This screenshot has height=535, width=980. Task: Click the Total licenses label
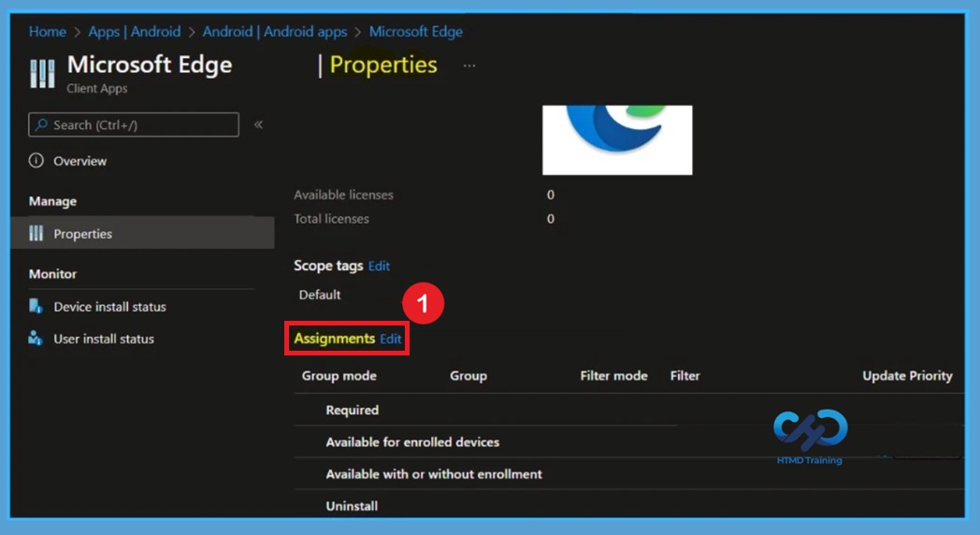click(x=331, y=219)
